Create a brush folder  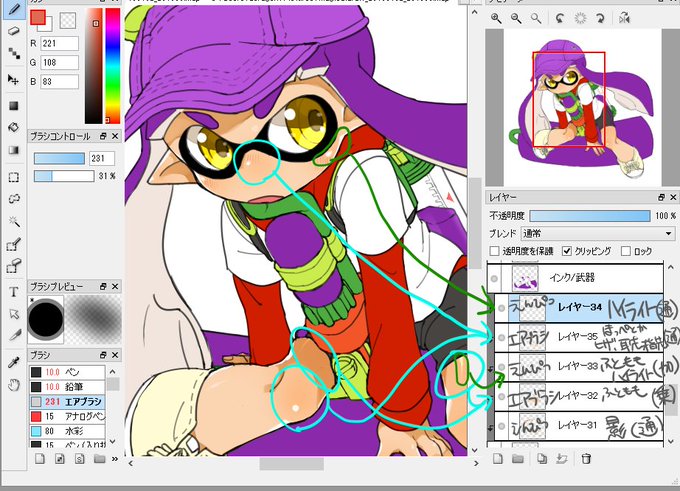99,458
